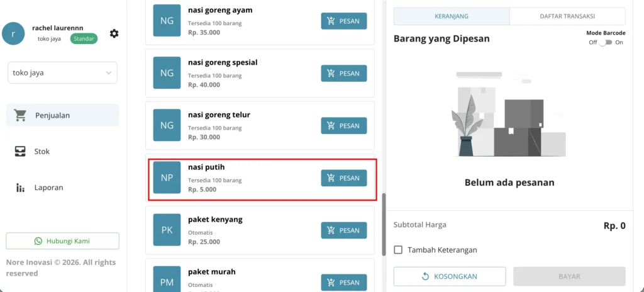Order paket murah with the Pesan button
This screenshot has width=644, height=292.
[x=344, y=283]
